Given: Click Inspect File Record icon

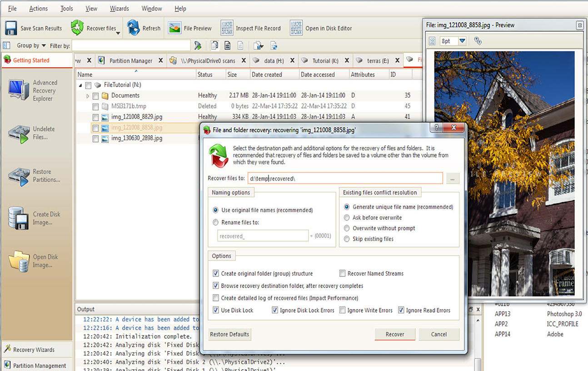Looking at the screenshot, I should (x=227, y=28).
